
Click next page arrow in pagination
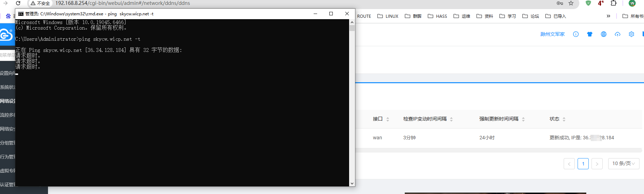[x=597, y=164]
